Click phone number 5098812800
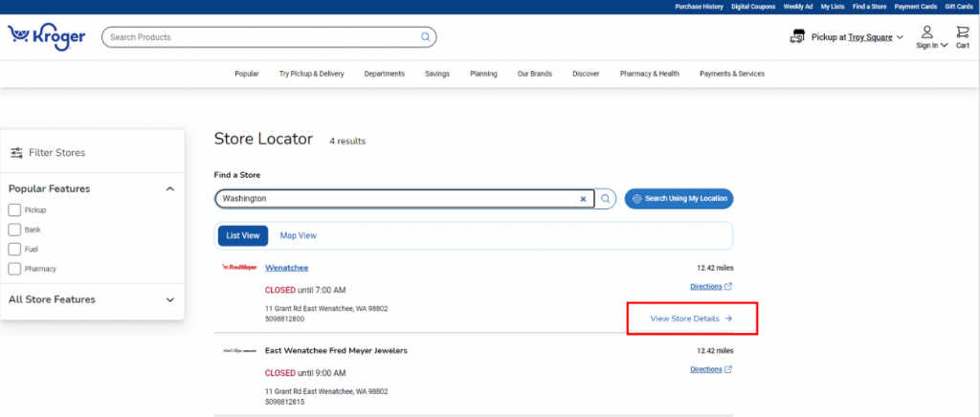This screenshot has width=980, height=417. tap(284, 319)
